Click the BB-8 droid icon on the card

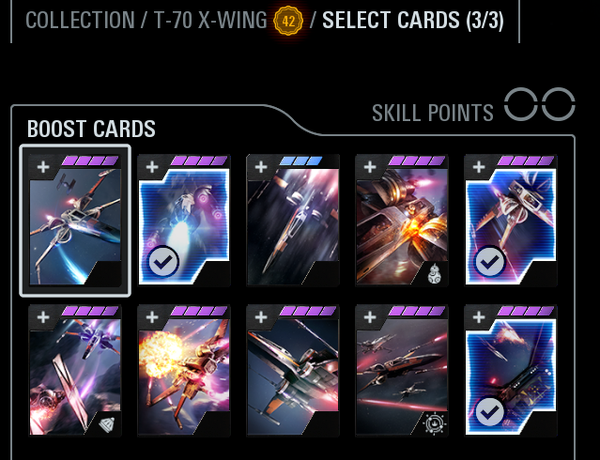[435, 274]
